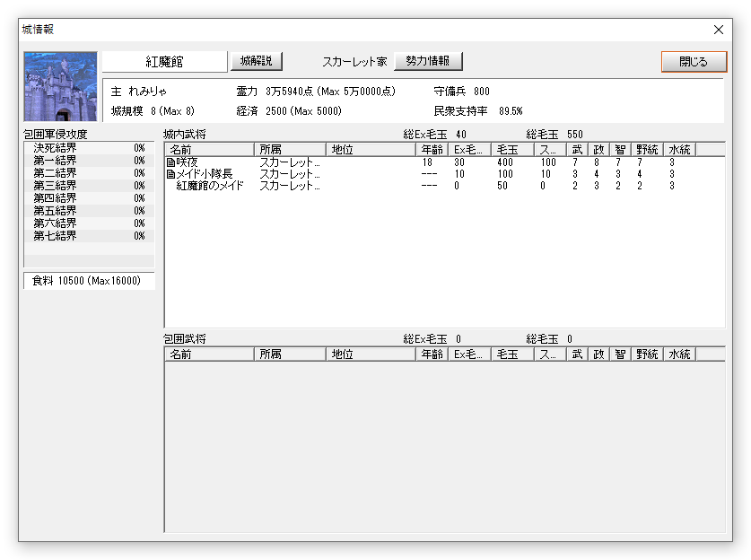Viewport: 751px width, 560px height.
Task: Open the 勢力情報 faction info
Action: click(428, 61)
